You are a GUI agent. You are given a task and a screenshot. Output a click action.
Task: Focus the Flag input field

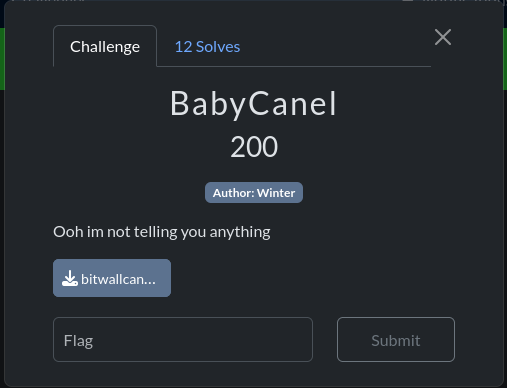click(183, 339)
